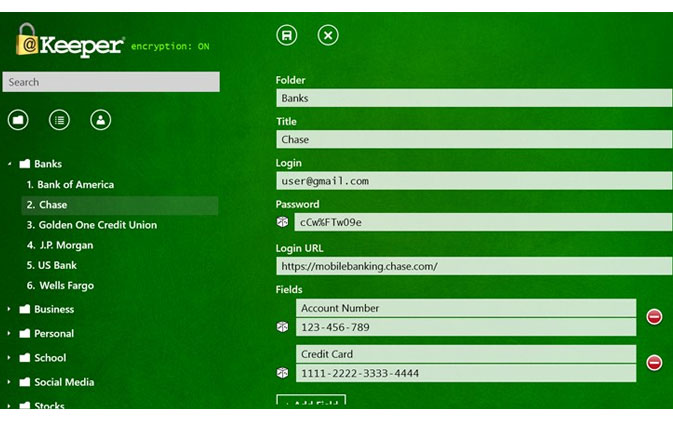The image size is (673, 433).
Task: Click dice icon next to Account Number value
Action: point(282,327)
